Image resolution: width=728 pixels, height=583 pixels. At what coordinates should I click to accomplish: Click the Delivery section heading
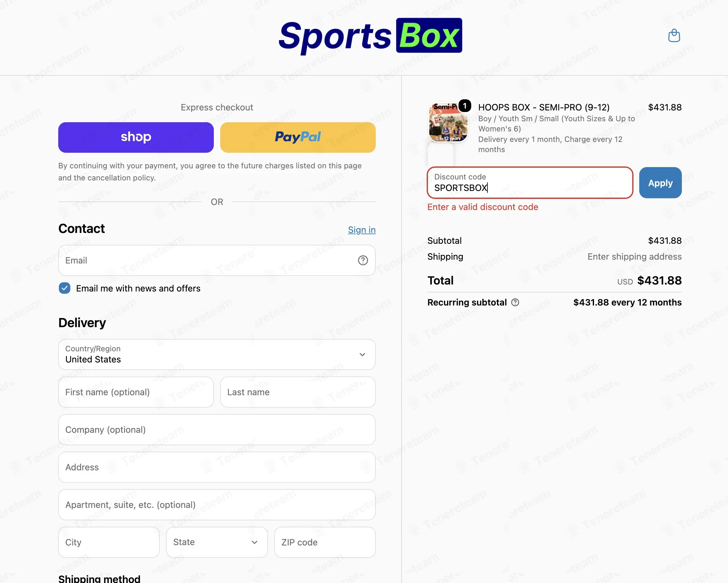[82, 323]
